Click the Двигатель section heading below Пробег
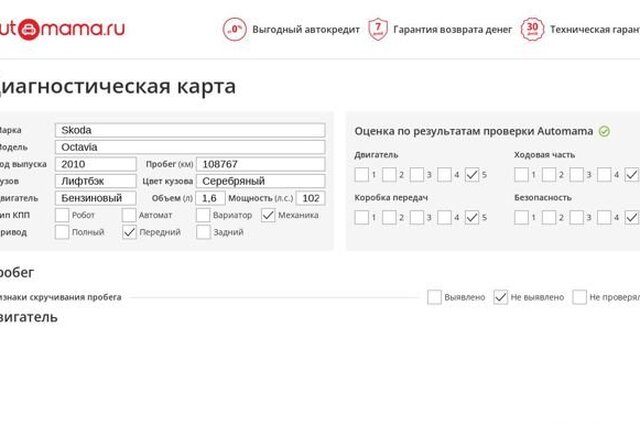This screenshot has height=426, width=640. pos(29,317)
